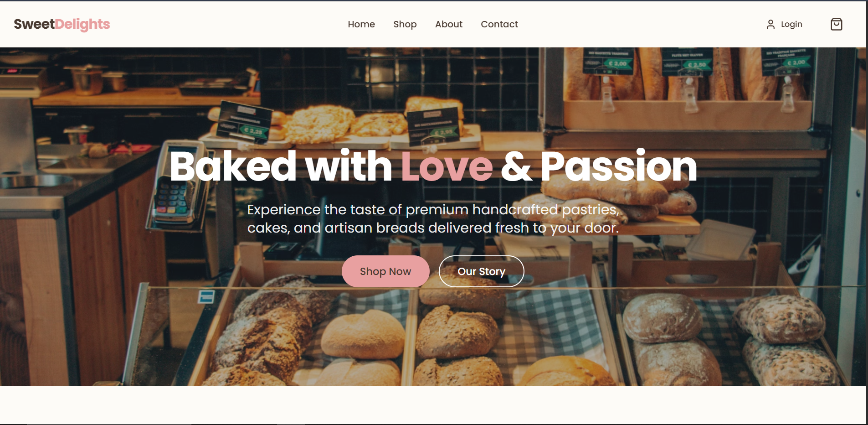Open the Our Story outlined button
Screen dimensions: 868x425
481,271
